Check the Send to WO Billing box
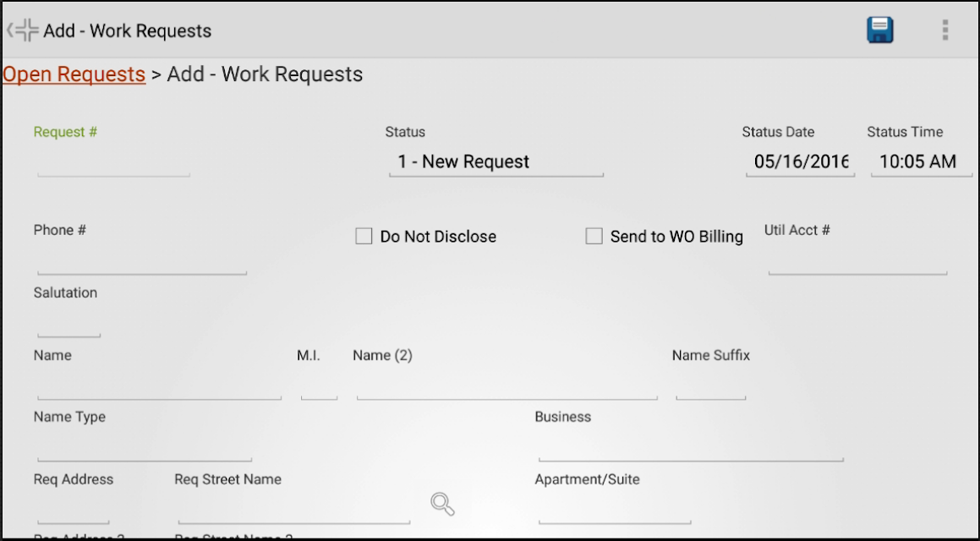 pos(594,236)
